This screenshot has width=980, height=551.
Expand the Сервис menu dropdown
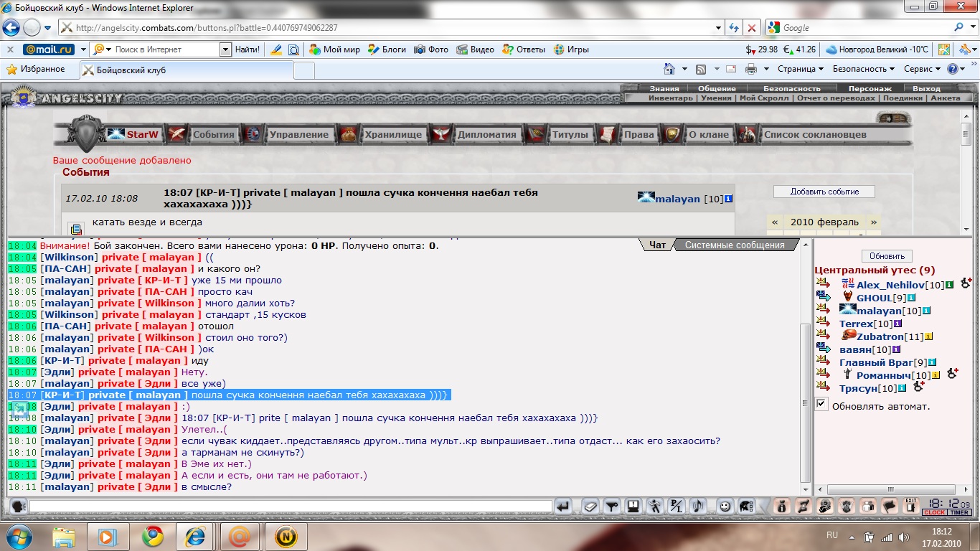pos(922,69)
